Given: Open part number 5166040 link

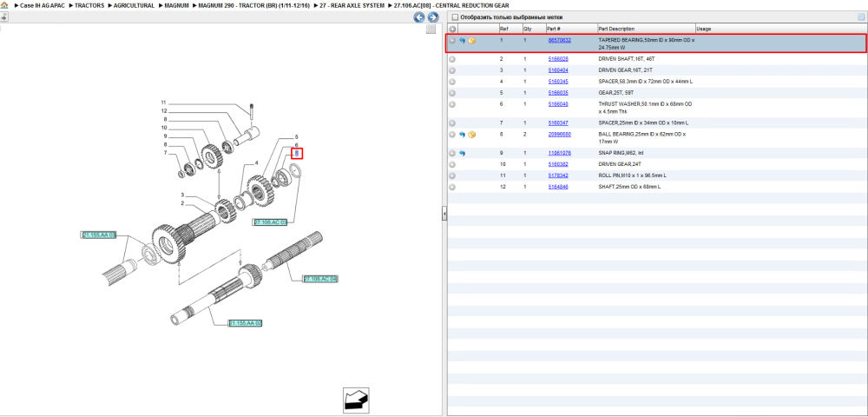Looking at the screenshot, I should coord(558,104).
